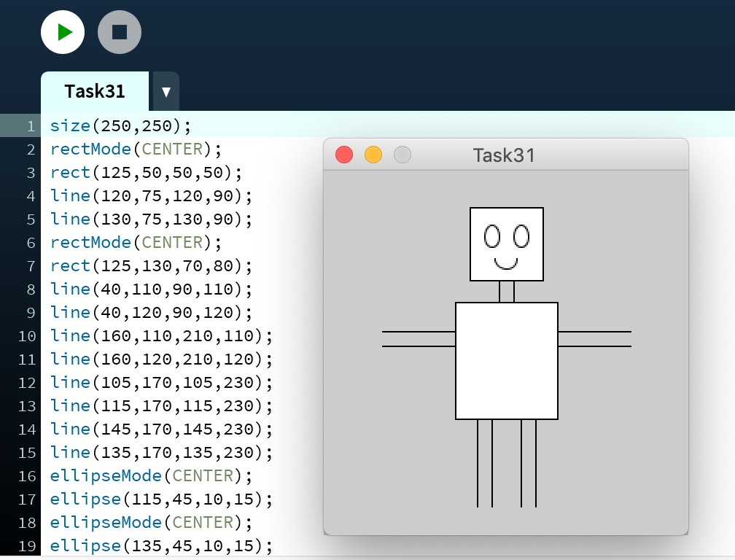Image resolution: width=735 pixels, height=560 pixels.
Task: Activate the stop control in the toolbar
Action: [x=120, y=32]
